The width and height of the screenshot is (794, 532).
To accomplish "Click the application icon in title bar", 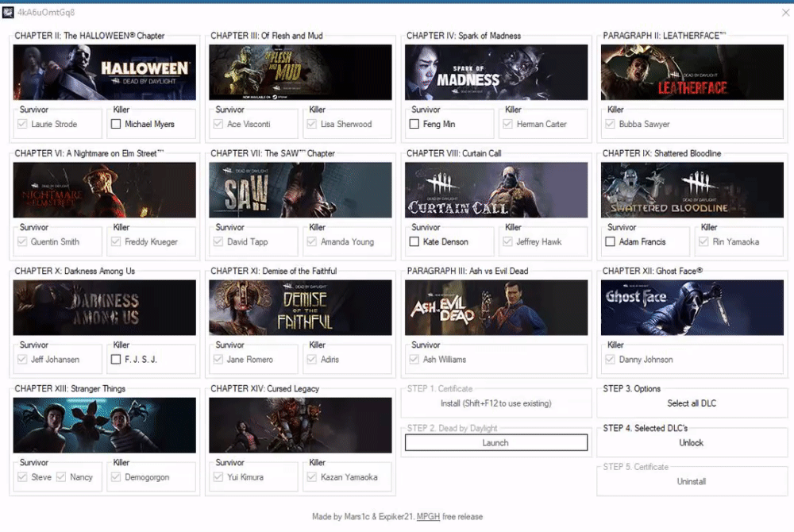I will tap(8, 12).
